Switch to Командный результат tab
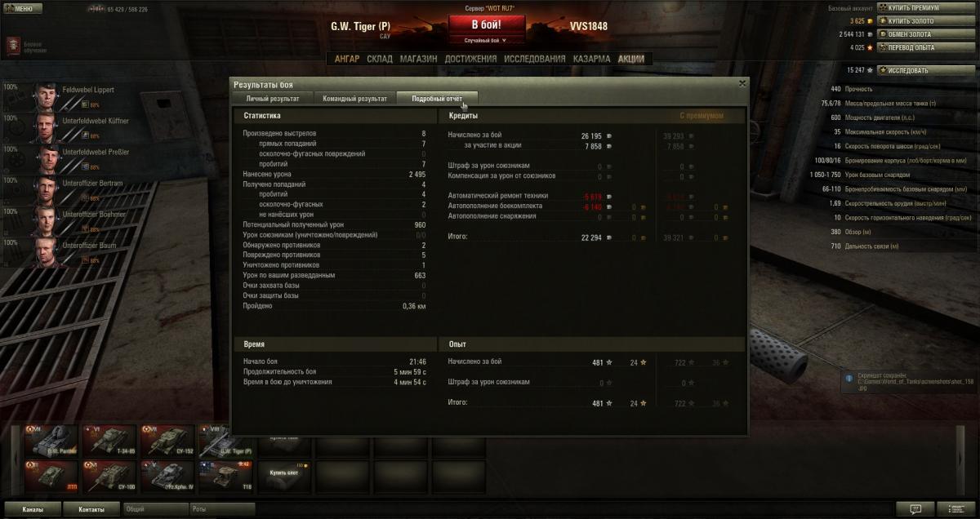Screen dimensions: 980x519 point(354,99)
